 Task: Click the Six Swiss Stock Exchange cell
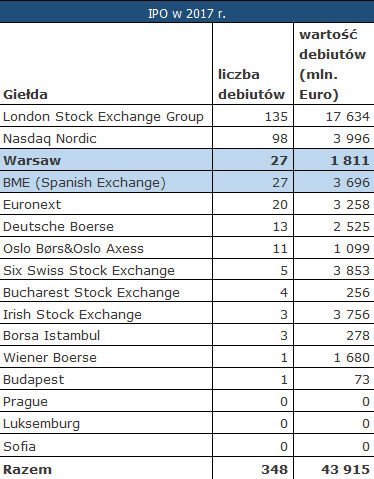(x=89, y=271)
